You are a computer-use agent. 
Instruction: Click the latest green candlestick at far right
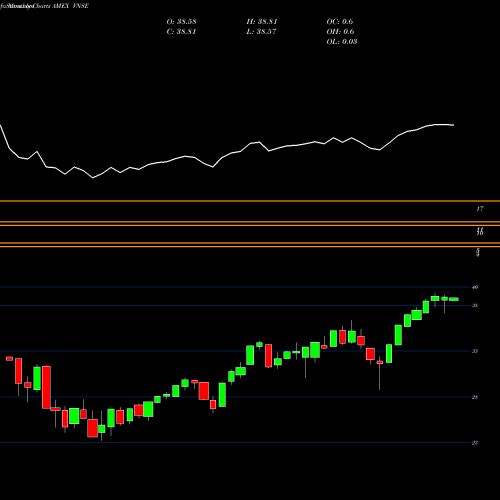pos(454,299)
